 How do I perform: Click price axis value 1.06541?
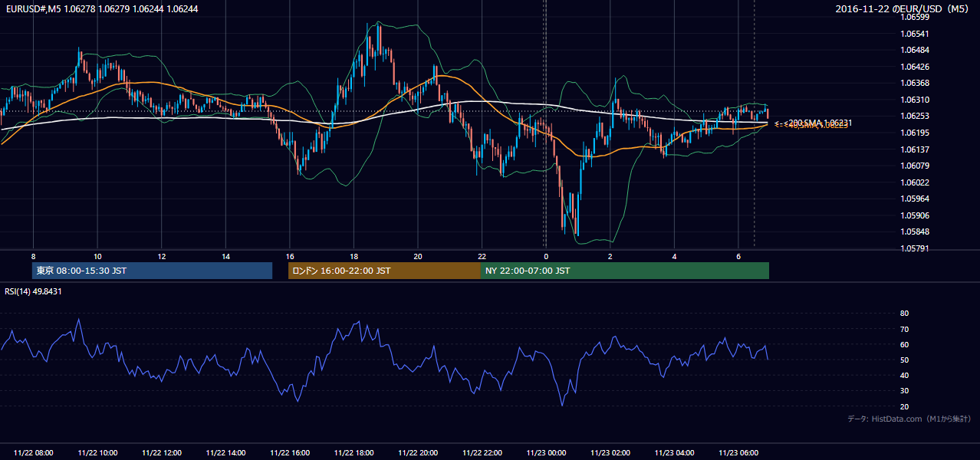point(914,34)
